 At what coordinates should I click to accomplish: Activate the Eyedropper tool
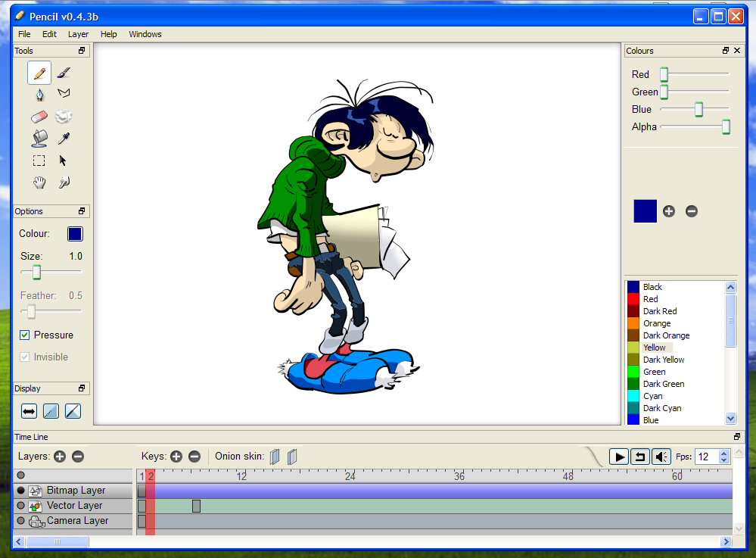pyautogui.click(x=64, y=138)
